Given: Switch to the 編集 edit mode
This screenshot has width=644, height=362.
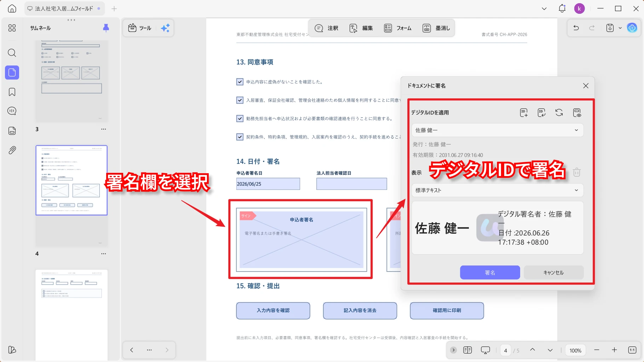Looking at the screenshot, I should pyautogui.click(x=361, y=28).
